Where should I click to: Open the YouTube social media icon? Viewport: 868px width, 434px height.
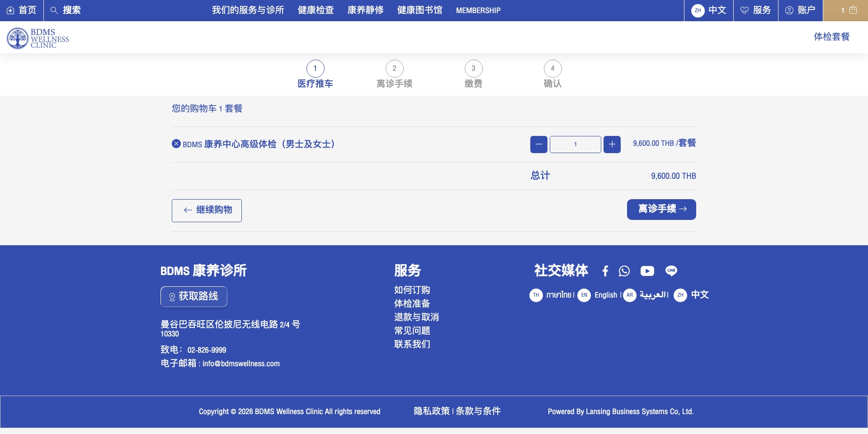647,271
